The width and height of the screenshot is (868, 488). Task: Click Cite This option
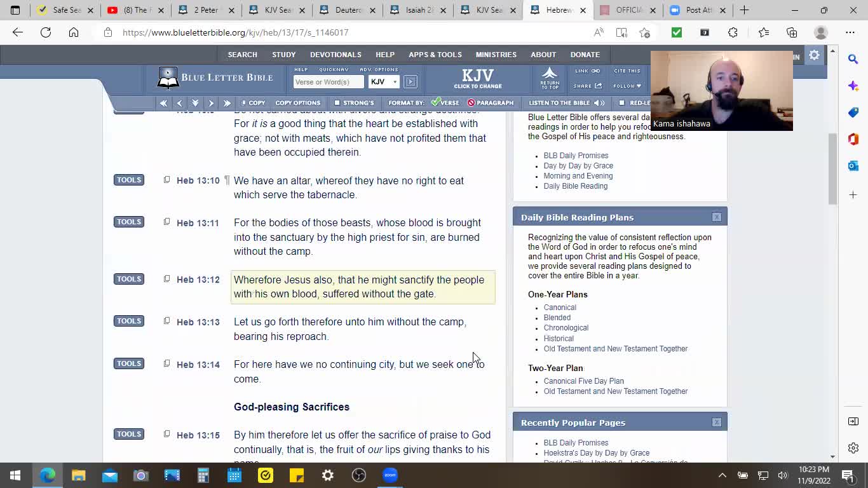pos(627,71)
